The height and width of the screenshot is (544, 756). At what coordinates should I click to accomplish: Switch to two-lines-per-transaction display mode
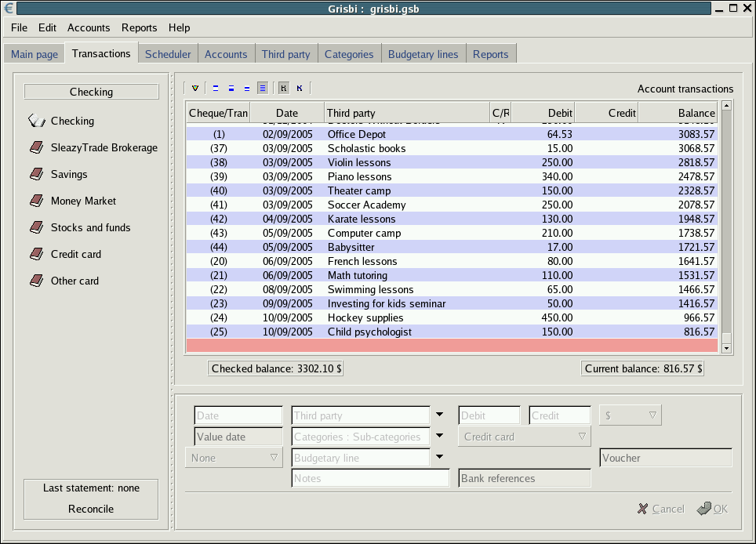231,89
